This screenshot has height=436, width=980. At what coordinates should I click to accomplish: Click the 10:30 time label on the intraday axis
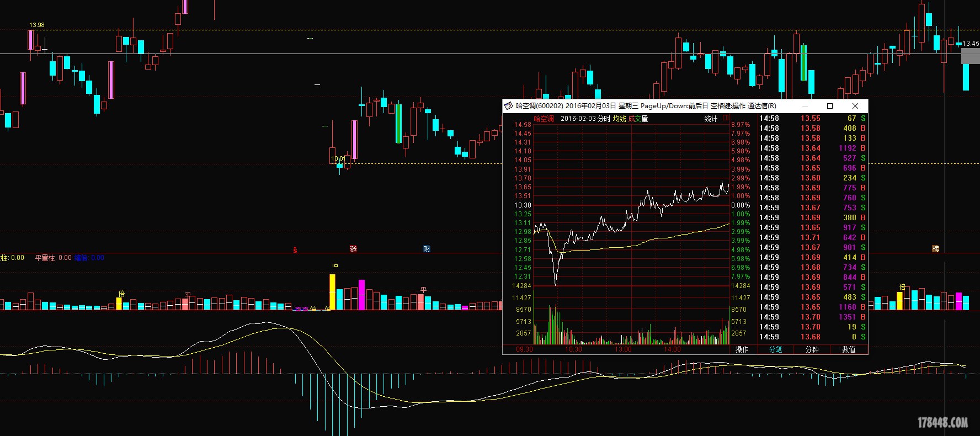[x=573, y=349]
